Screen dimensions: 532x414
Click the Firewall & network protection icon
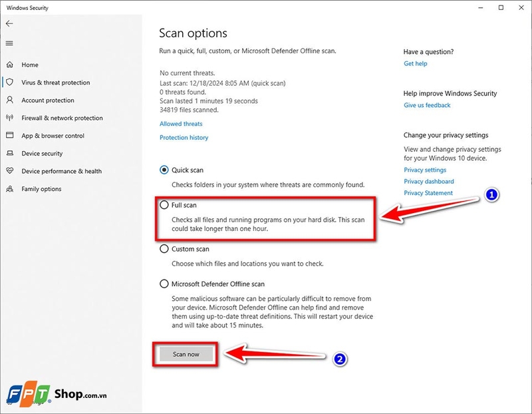[9, 118]
